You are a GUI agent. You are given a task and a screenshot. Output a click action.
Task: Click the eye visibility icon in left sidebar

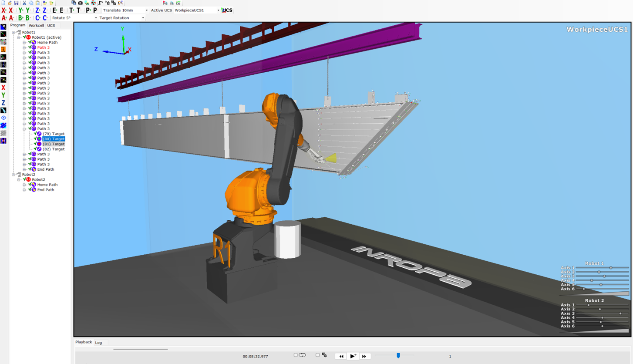coord(4,118)
